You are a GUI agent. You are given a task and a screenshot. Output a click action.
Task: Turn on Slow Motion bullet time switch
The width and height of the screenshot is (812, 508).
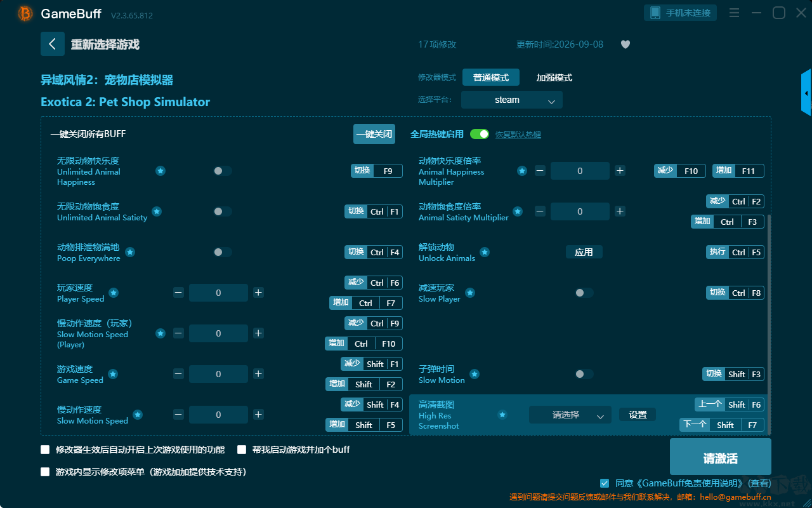pyautogui.click(x=584, y=374)
